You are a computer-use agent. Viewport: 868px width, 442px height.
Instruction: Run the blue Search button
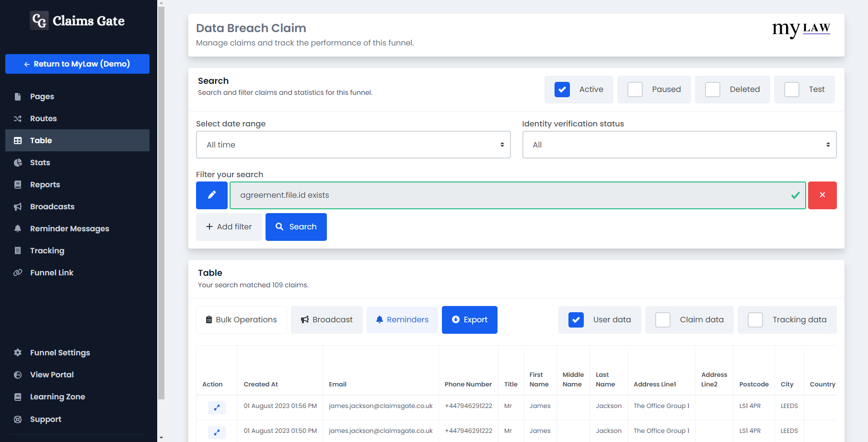click(296, 227)
